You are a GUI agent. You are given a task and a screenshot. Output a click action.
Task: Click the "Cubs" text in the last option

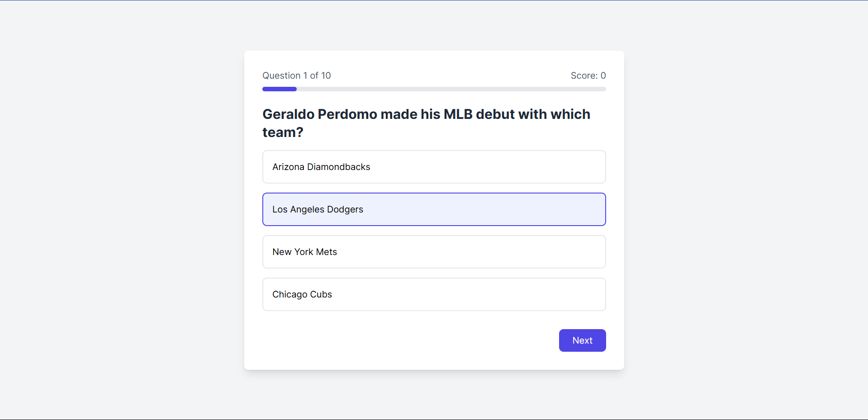(321, 294)
